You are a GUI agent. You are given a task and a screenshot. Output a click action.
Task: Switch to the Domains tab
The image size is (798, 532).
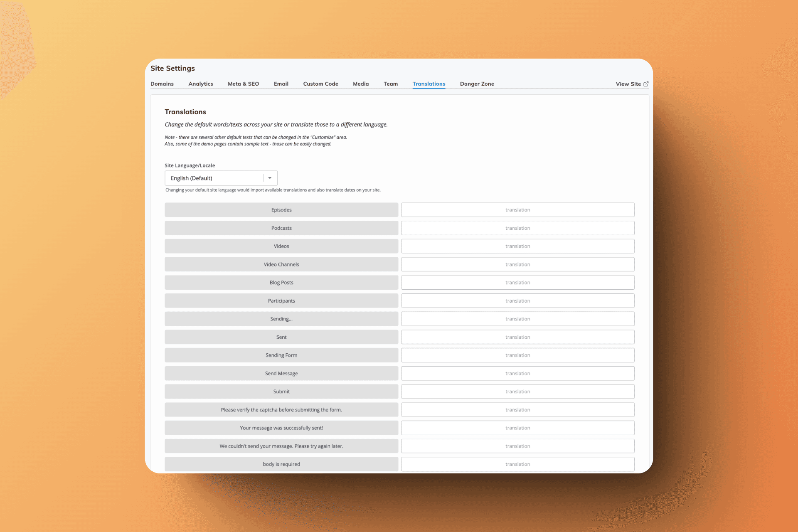click(162, 84)
